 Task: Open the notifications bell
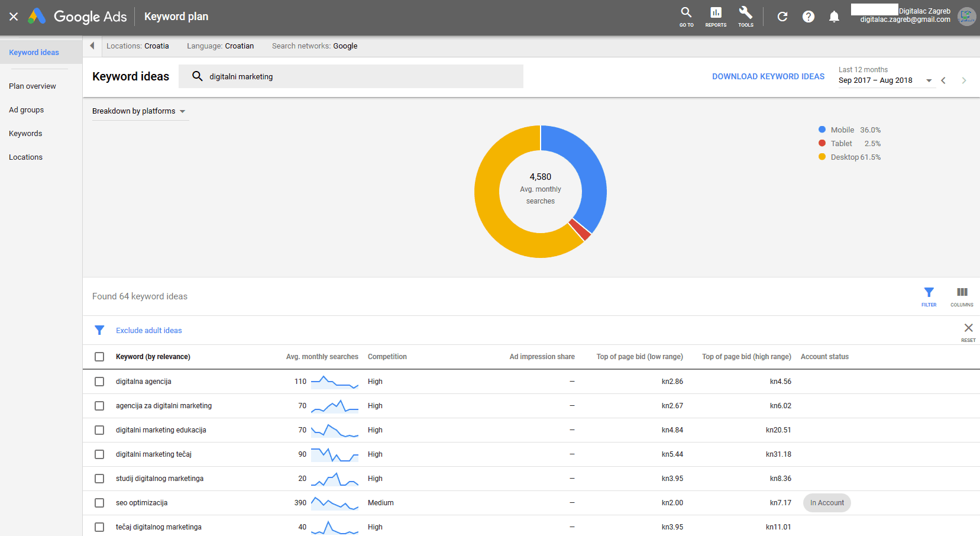[834, 17]
